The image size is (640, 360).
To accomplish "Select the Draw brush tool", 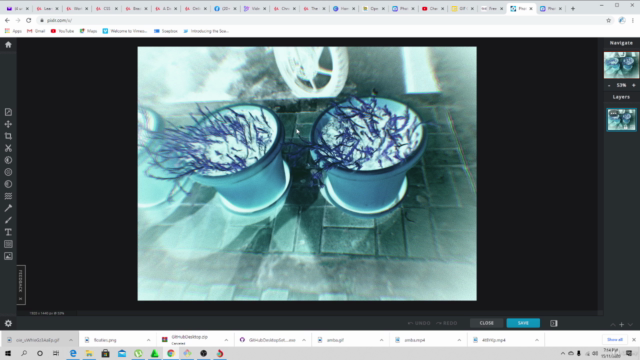I will [x=8, y=220].
